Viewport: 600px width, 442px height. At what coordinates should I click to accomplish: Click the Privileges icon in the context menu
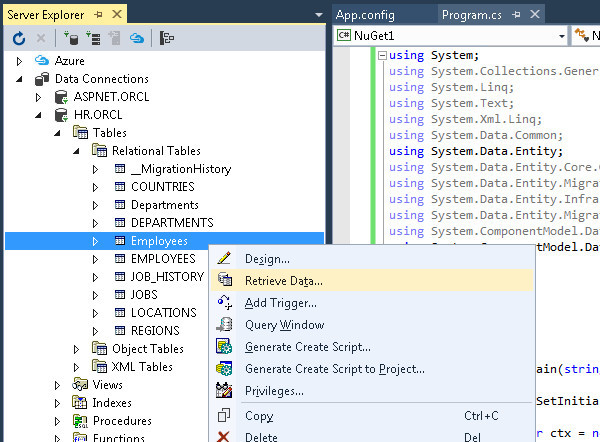pyautogui.click(x=225, y=390)
